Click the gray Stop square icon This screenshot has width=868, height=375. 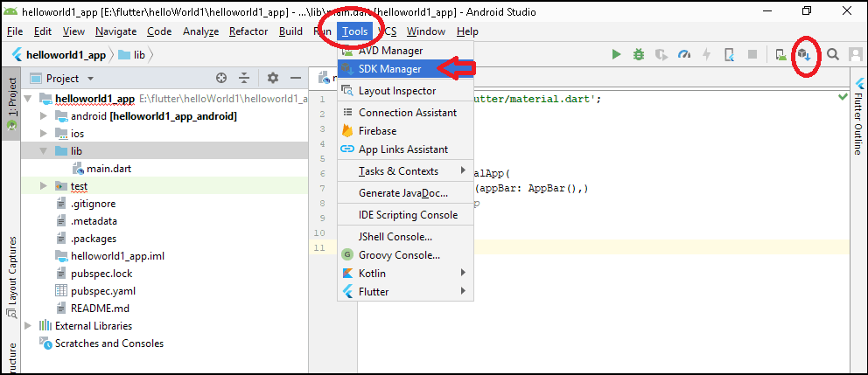click(x=752, y=54)
